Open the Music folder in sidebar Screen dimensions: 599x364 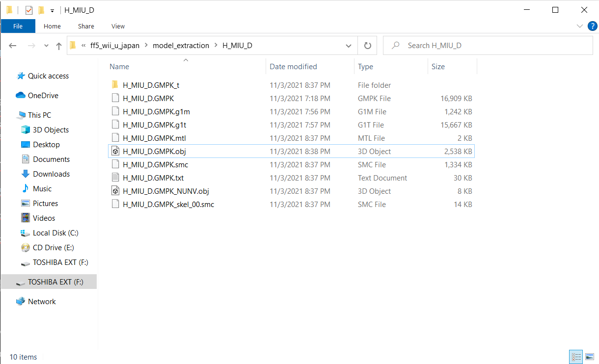42,189
